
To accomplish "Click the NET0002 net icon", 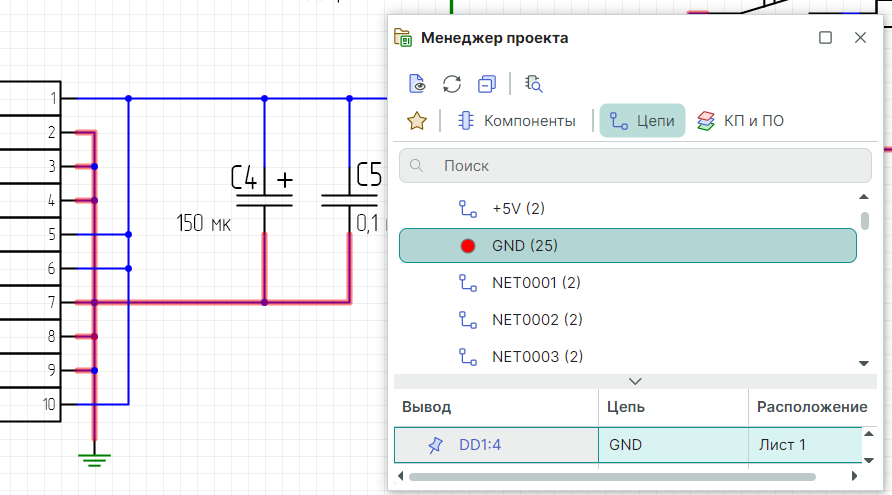I will 468,320.
